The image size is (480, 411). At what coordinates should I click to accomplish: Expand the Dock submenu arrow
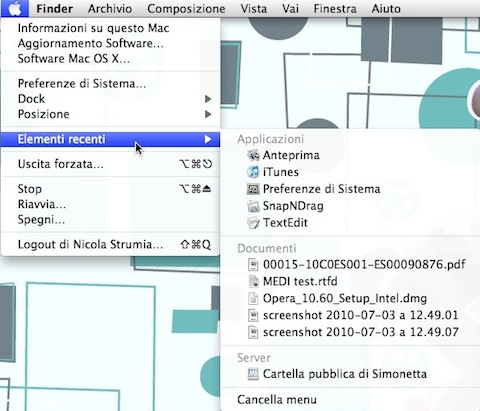click(208, 99)
